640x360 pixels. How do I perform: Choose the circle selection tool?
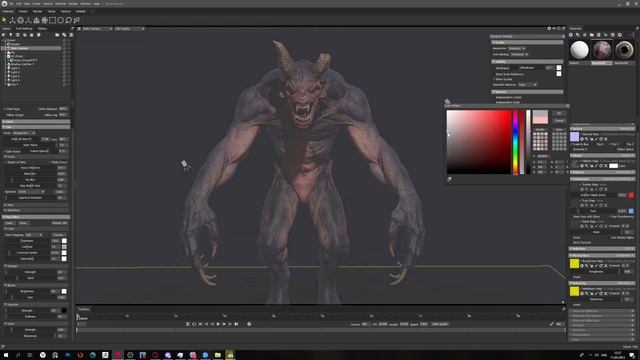[x=60, y=20]
